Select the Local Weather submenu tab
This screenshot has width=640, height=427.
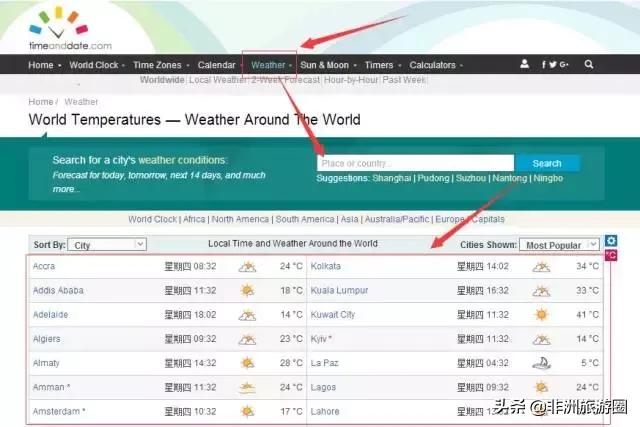(218, 80)
